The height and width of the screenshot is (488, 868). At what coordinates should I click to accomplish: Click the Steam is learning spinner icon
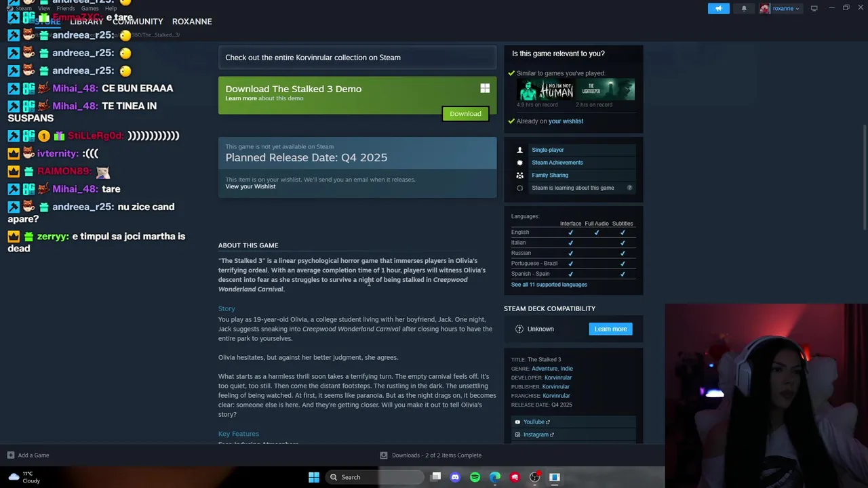pos(520,188)
